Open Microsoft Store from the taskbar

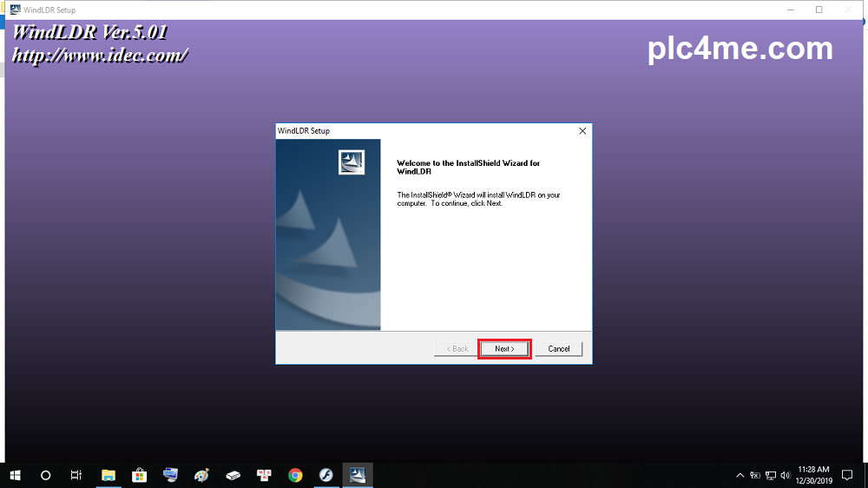point(139,475)
